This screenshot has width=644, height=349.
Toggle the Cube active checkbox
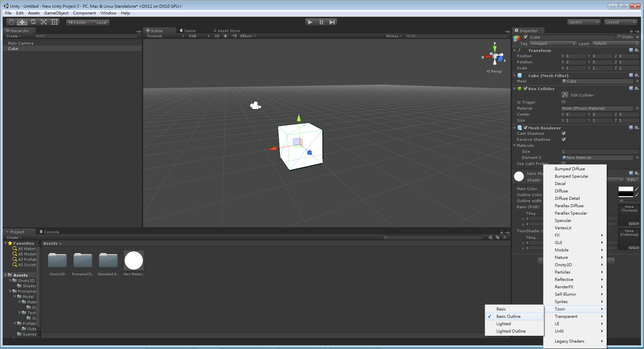click(x=525, y=37)
